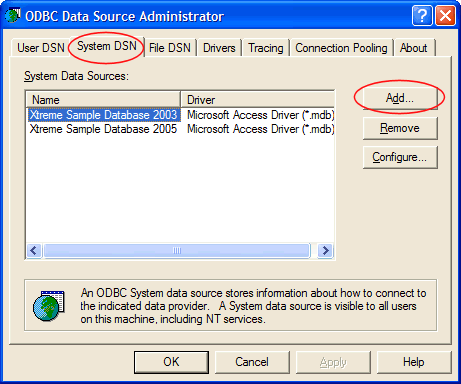Click the horizontal scrollbar right arrow
The height and width of the screenshot is (384, 461).
pos(325,250)
